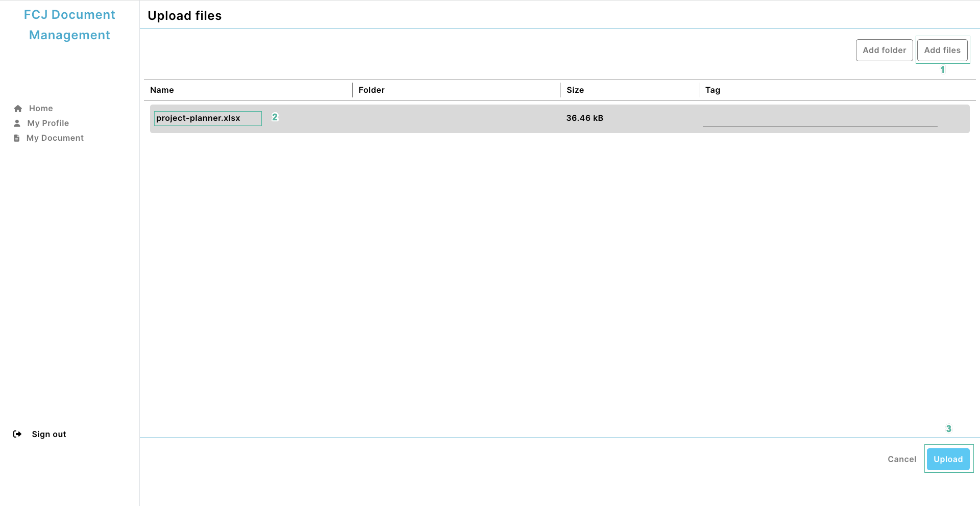Click the Name column header

162,90
